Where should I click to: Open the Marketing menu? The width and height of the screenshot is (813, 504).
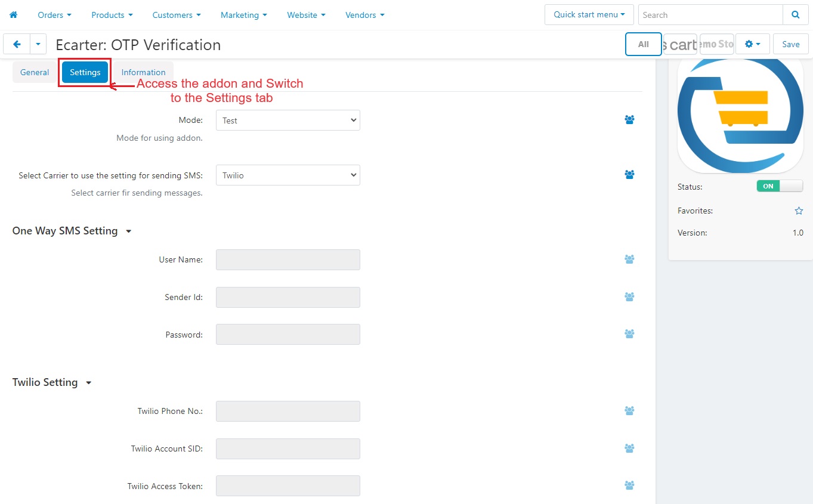click(244, 15)
